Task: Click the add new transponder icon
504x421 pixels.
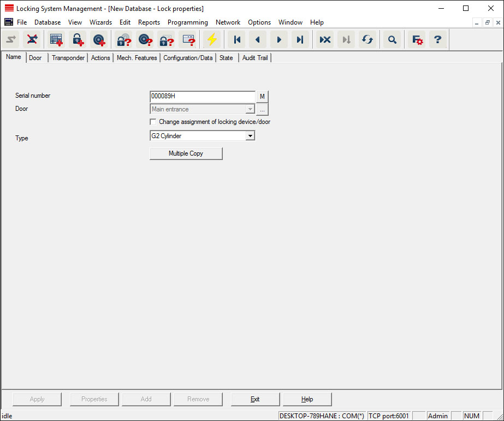Action: tap(98, 39)
